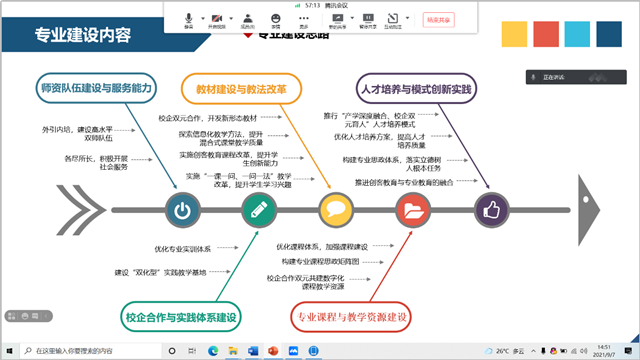
Task: Open the meeting members panel
Action: coord(247,20)
